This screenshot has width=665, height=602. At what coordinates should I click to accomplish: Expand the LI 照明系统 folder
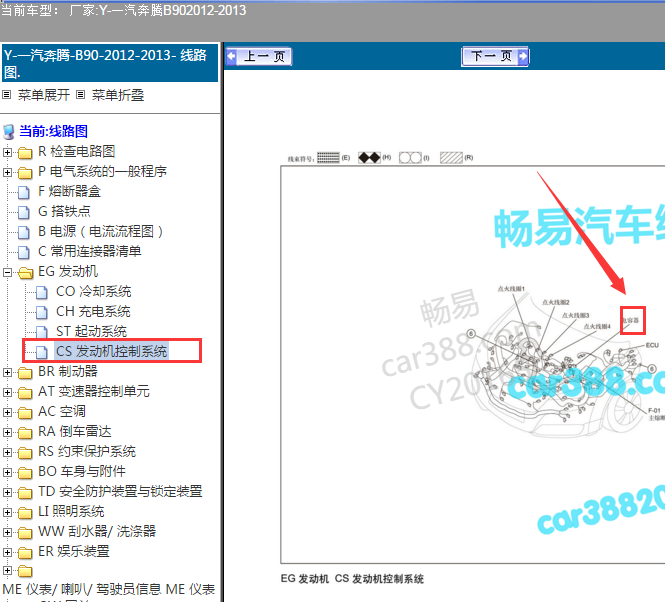(x=7, y=512)
